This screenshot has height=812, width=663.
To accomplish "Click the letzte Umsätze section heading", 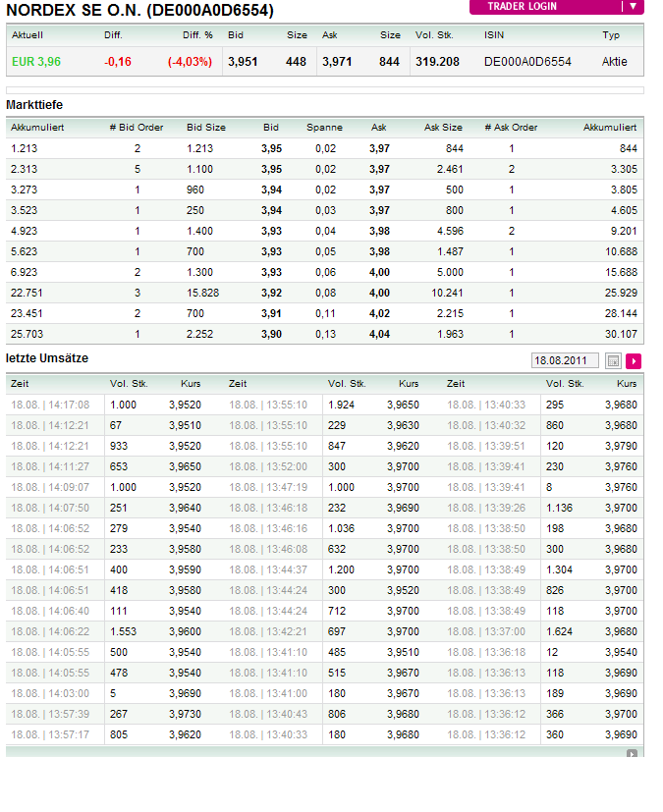I will pyautogui.click(x=47, y=358).
